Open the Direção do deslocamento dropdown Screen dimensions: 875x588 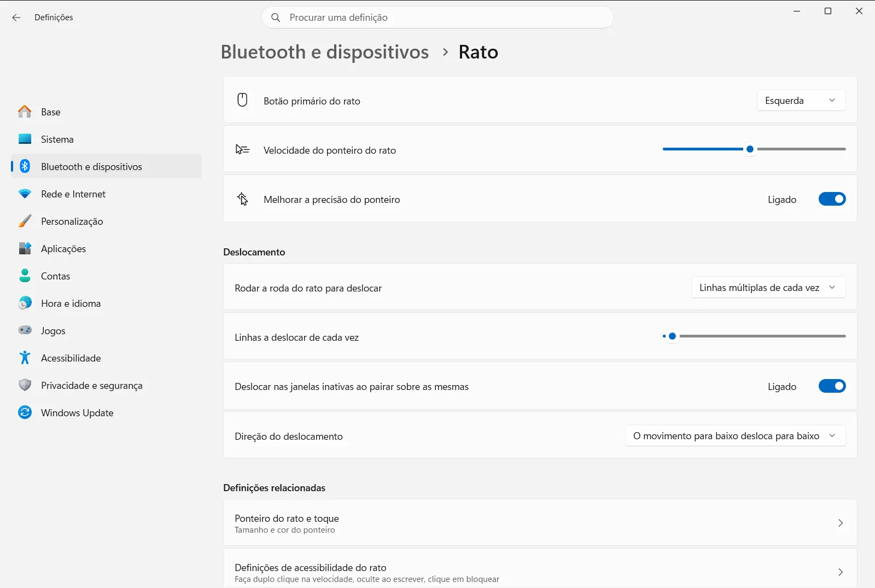pos(735,435)
